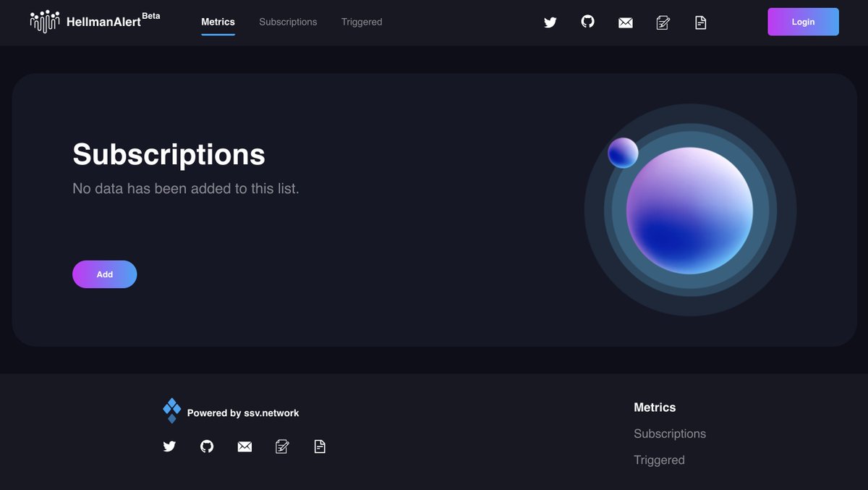Switch to the Triggered tab in header

(x=362, y=22)
